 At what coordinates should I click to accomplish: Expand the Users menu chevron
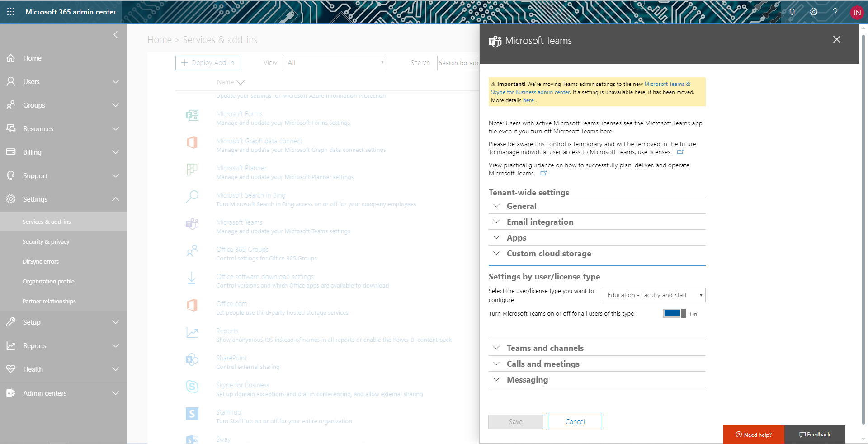(x=116, y=81)
